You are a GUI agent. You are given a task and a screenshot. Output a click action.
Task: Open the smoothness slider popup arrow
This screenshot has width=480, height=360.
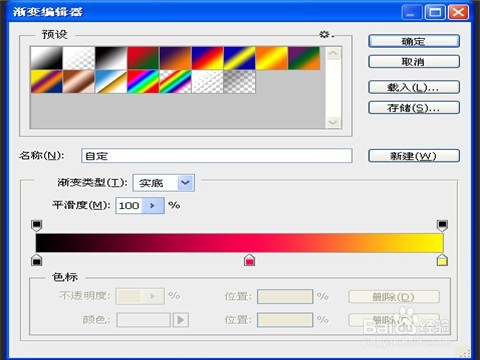(153, 205)
